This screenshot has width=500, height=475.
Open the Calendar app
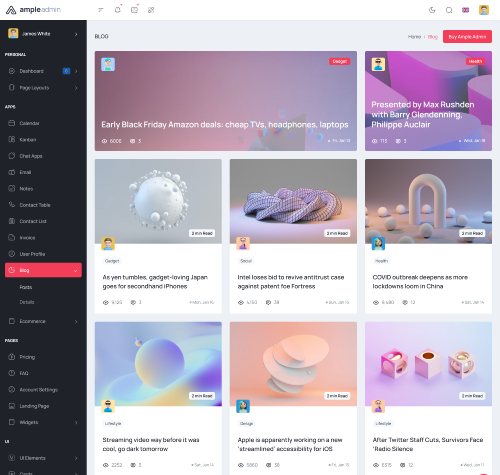pos(43,123)
